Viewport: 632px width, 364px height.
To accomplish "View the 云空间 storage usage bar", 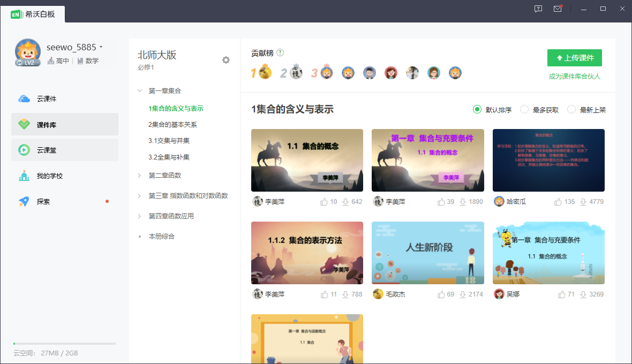I will pos(63,344).
